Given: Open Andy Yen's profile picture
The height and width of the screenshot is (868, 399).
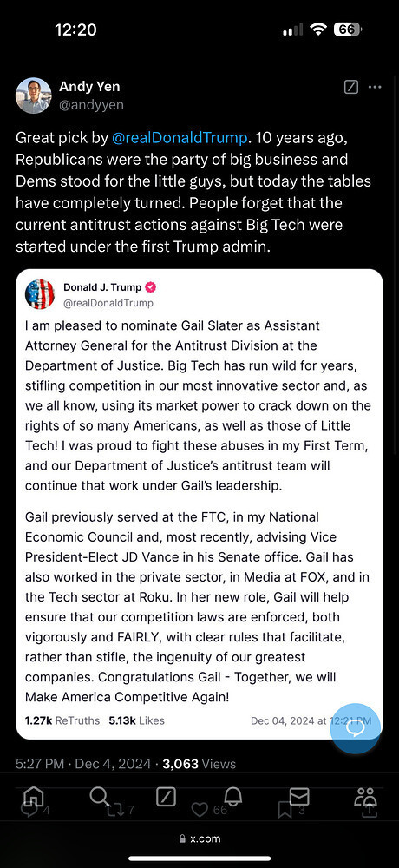Looking at the screenshot, I should 33,95.
